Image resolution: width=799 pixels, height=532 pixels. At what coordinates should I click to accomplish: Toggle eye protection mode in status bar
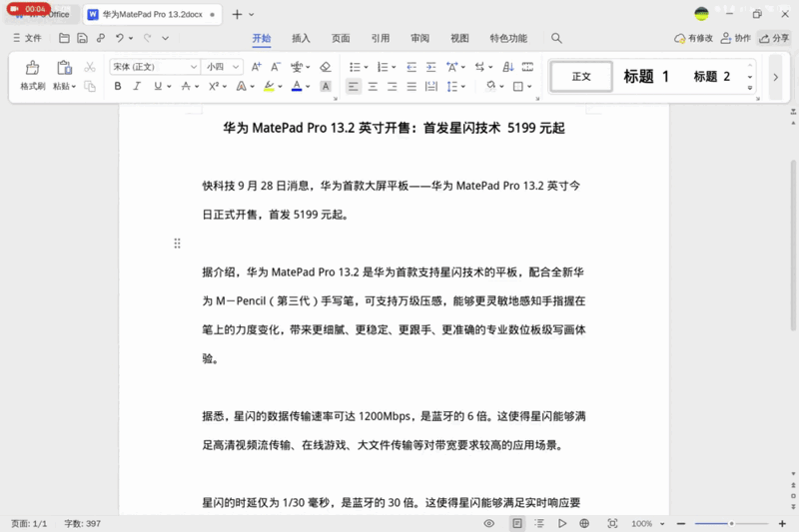(489, 523)
